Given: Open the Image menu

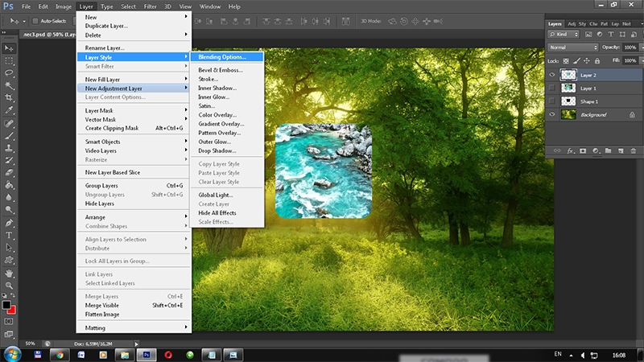Looking at the screenshot, I should 64,6.
